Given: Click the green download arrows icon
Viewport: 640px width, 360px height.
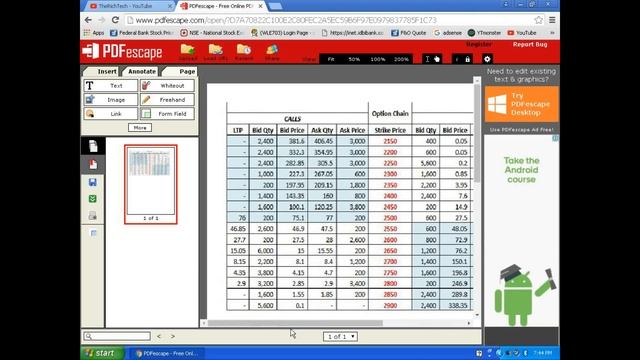Looking at the screenshot, I should click(93, 199).
